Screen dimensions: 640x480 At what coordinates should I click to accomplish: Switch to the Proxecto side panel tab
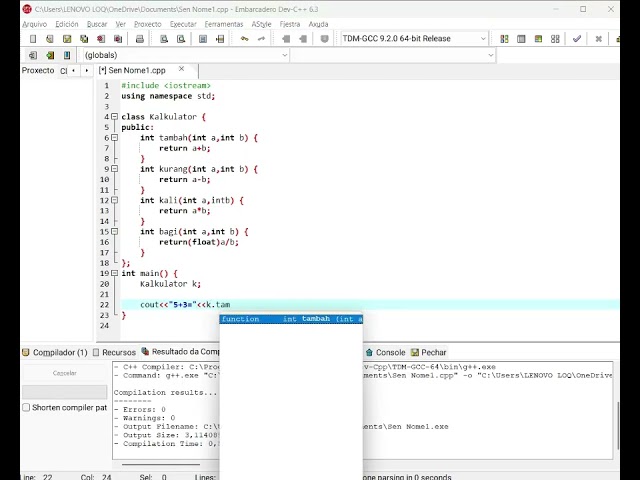click(x=38, y=70)
